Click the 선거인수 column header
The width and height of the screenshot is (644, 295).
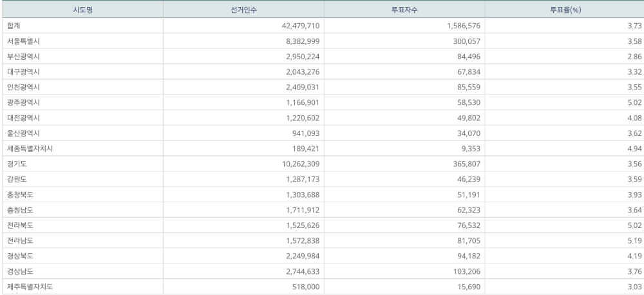tap(243, 10)
